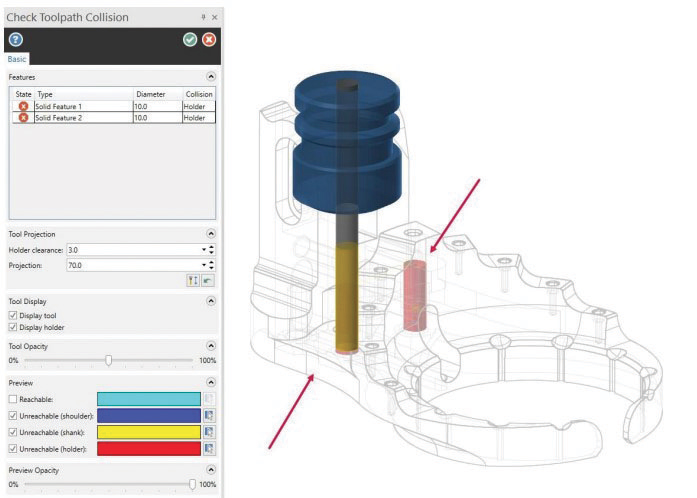The height and width of the screenshot is (498, 697).
Task: Open the Projection dropdown arrow
Action: click(204, 265)
